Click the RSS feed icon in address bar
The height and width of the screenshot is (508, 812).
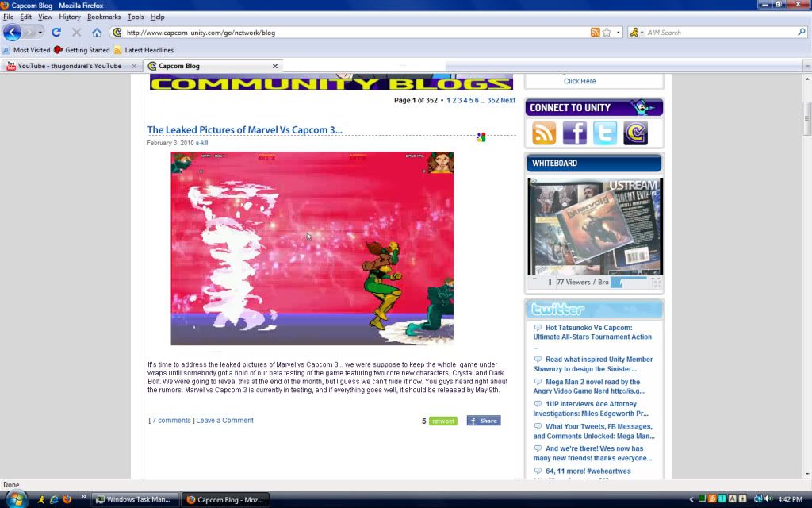pyautogui.click(x=595, y=32)
